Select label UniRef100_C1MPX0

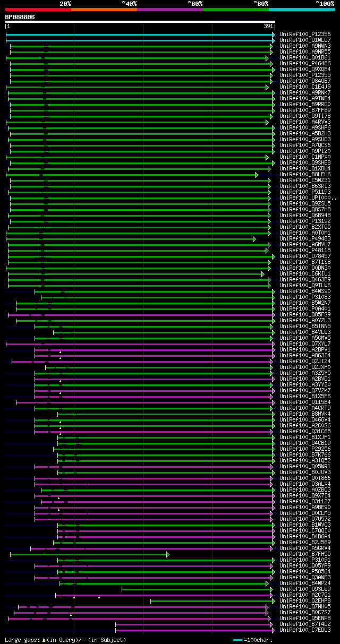[305, 157]
